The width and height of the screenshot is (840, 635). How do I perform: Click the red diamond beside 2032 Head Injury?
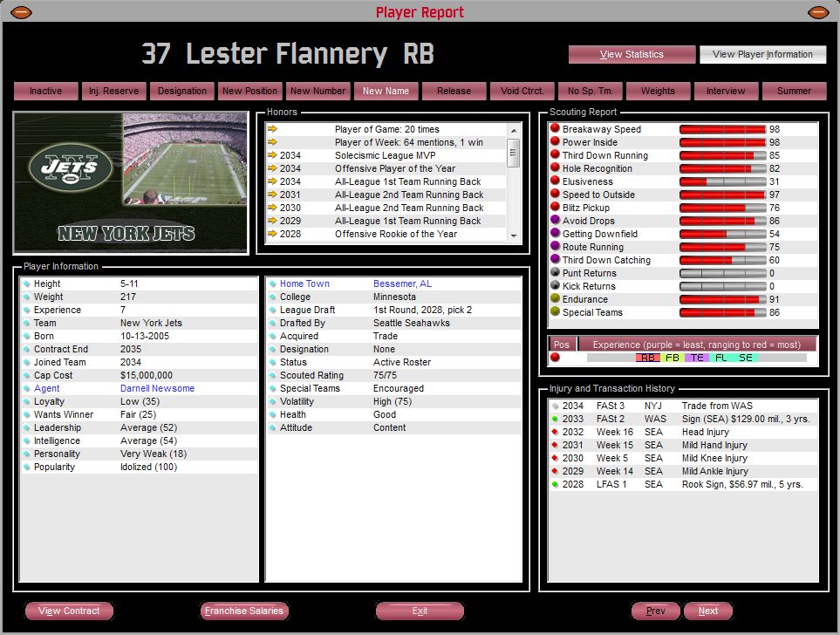(554, 432)
